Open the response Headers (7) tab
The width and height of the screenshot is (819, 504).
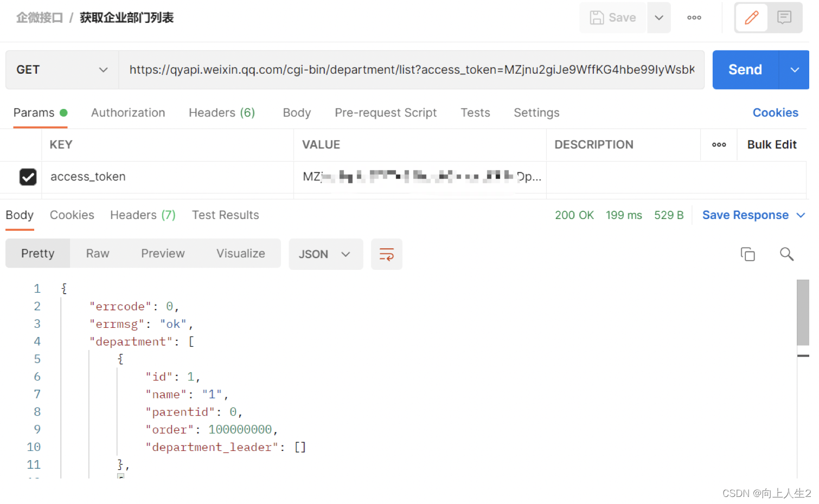[143, 215]
